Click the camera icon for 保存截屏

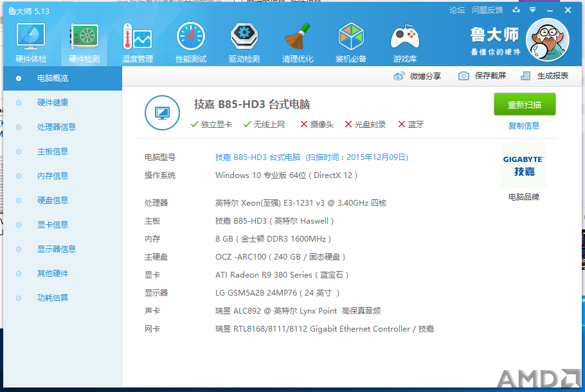tap(464, 76)
